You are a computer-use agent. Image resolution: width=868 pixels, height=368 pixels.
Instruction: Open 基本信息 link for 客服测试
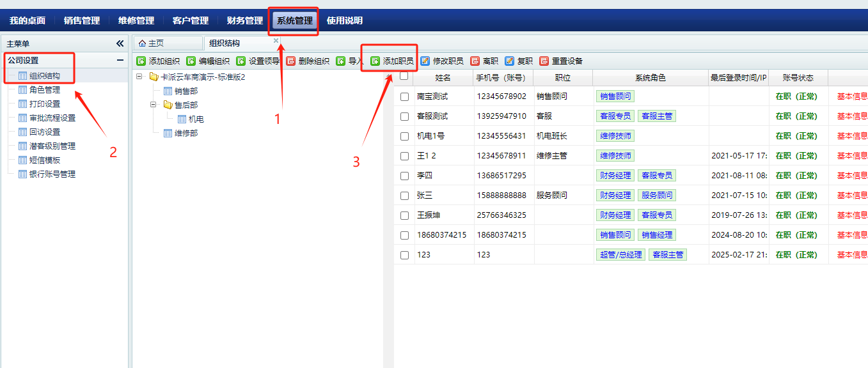tap(852, 116)
